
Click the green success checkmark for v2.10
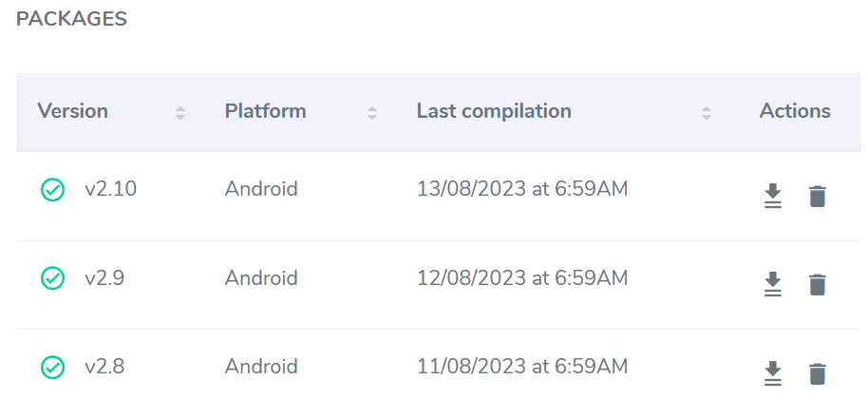[52, 190]
